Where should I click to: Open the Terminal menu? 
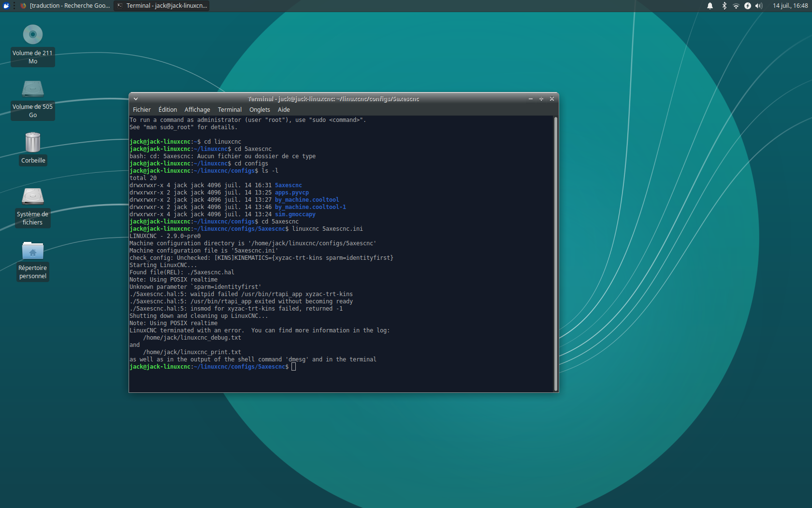coord(230,110)
